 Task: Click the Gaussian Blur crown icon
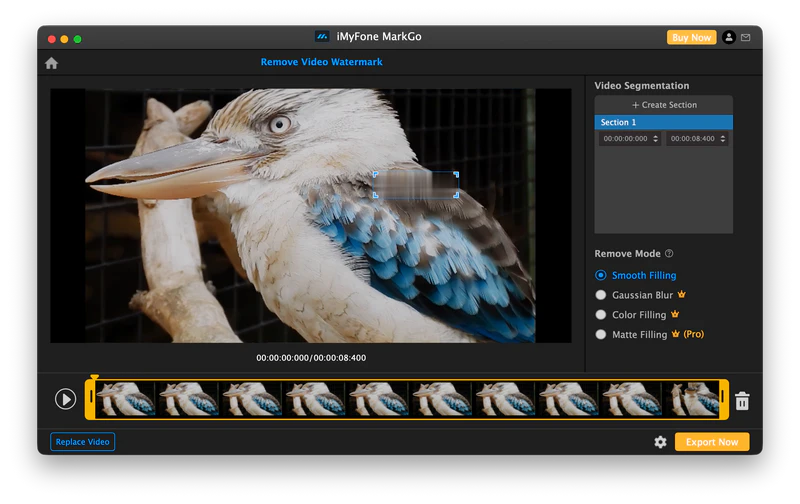[x=682, y=294]
